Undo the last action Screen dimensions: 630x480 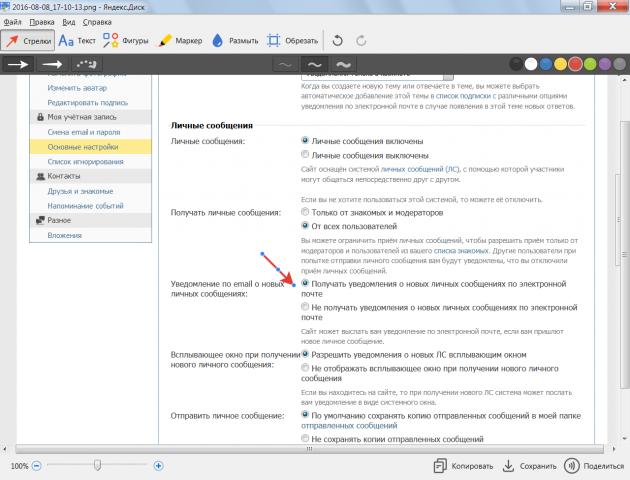(338, 41)
